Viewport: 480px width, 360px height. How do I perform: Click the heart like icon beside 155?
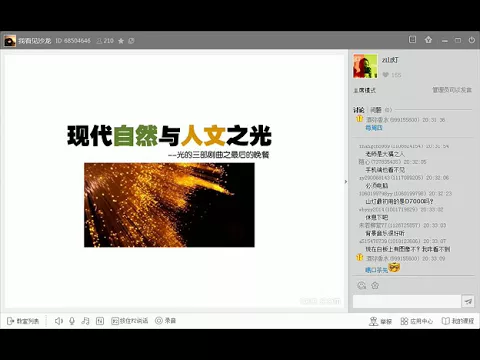pos(385,75)
